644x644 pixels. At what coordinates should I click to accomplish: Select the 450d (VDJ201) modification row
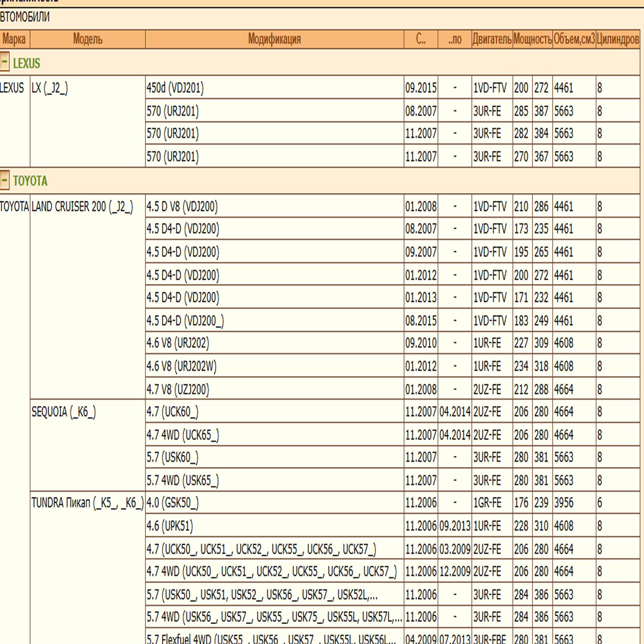(x=175, y=88)
